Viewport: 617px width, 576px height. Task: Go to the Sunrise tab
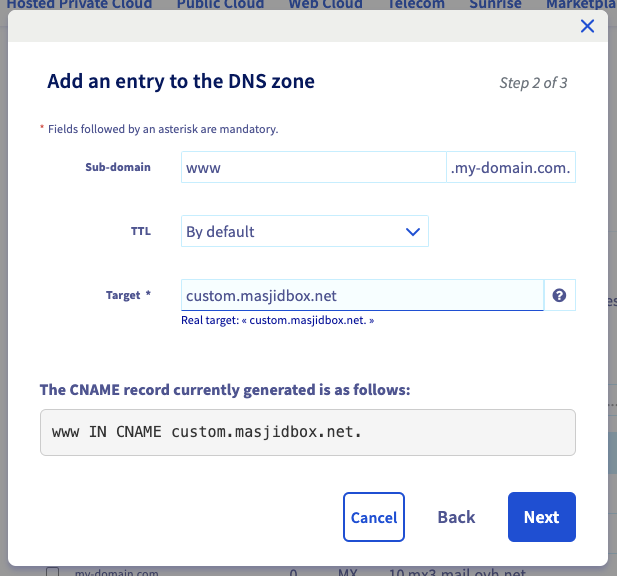coord(495,4)
